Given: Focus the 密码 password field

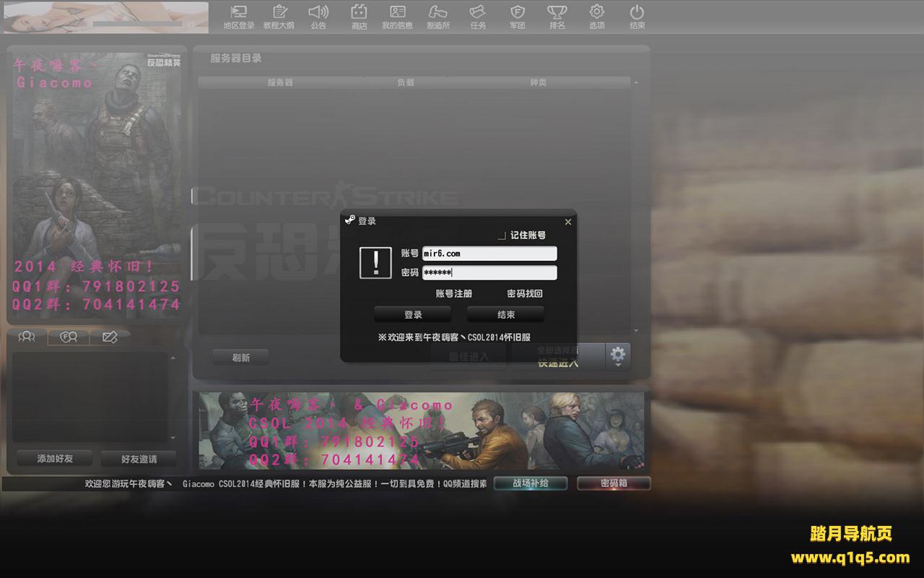Looking at the screenshot, I should tap(489, 272).
